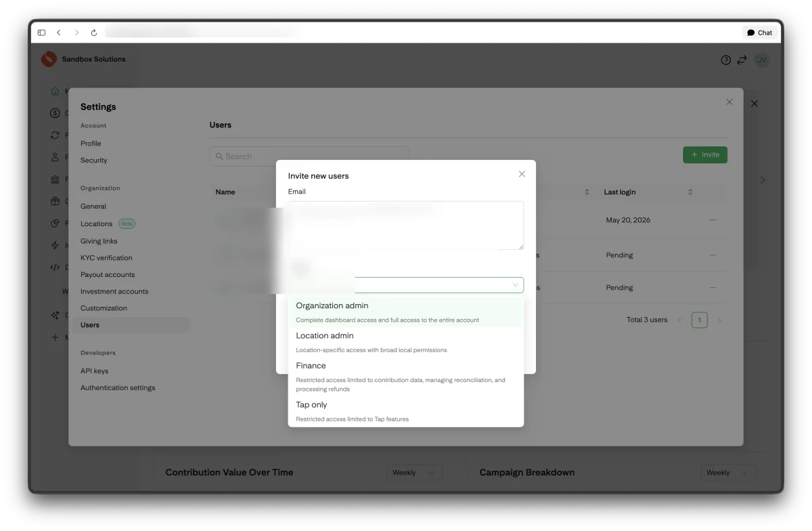Open Locations settings

[96, 224]
